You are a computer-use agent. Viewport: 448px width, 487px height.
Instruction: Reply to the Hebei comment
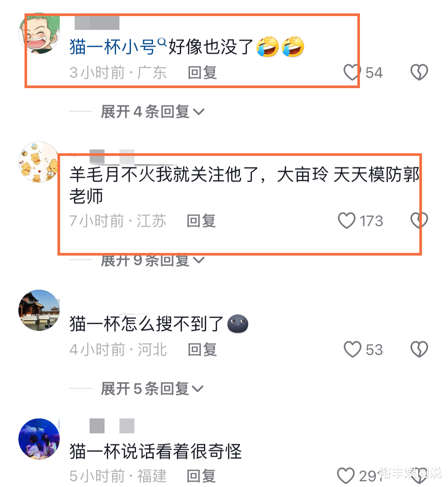[x=202, y=349]
